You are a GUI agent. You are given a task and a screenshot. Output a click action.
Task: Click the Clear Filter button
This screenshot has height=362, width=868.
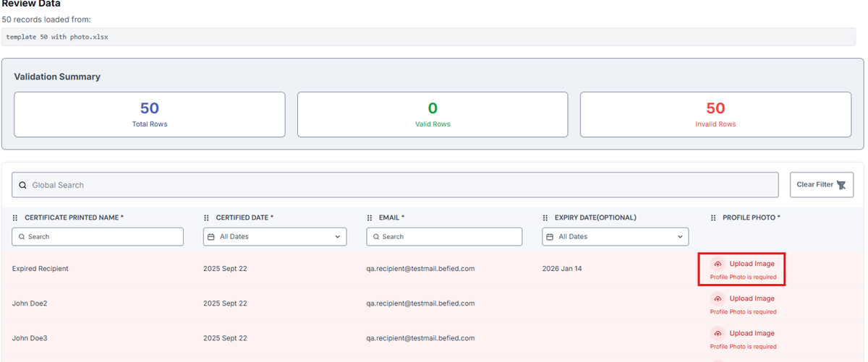[x=821, y=185]
